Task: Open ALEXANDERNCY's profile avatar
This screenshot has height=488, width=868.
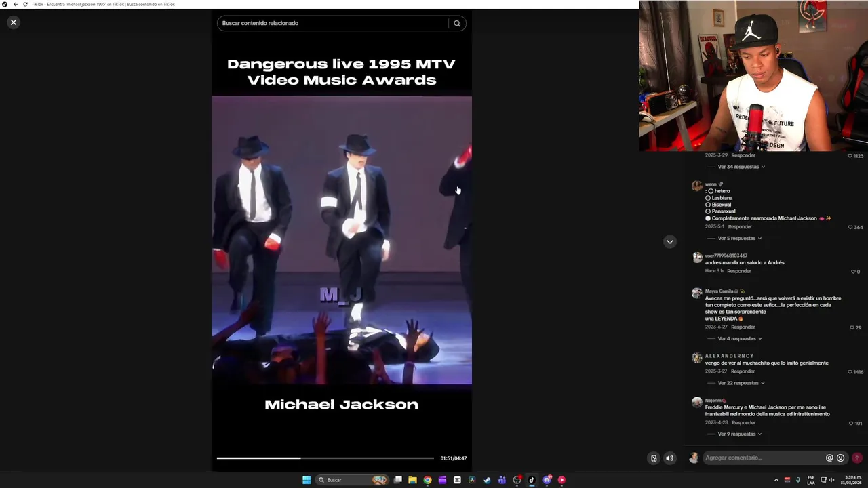Action: (696, 358)
